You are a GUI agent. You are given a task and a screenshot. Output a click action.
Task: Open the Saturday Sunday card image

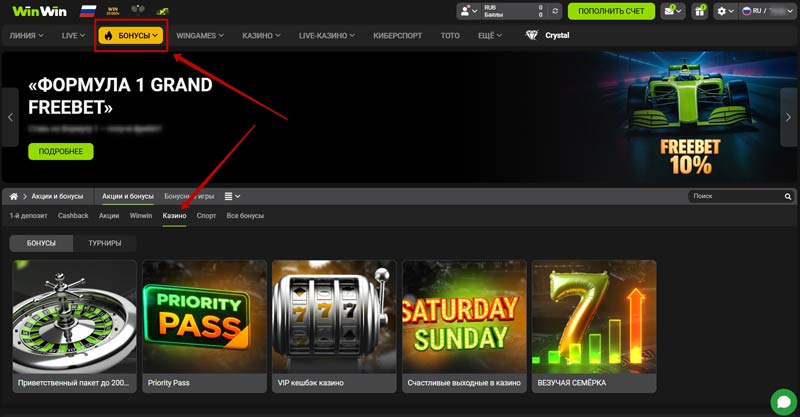tap(464, 316)
